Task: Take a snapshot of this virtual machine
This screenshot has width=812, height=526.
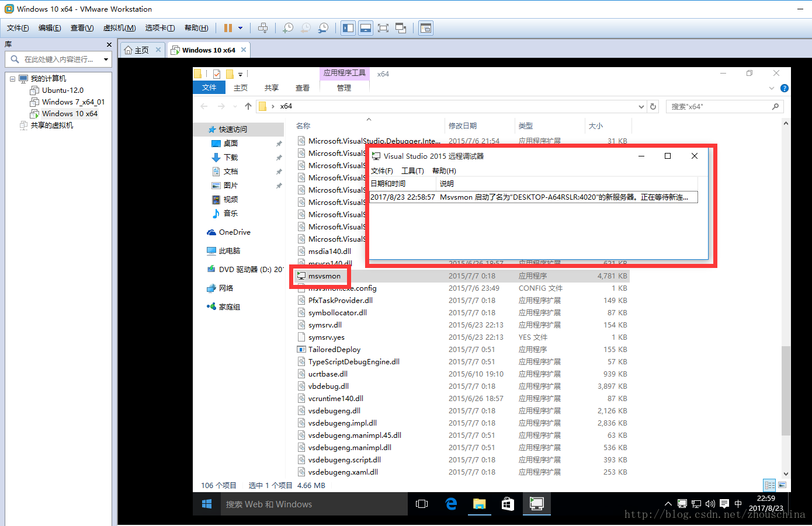Action: coord(288,28)
